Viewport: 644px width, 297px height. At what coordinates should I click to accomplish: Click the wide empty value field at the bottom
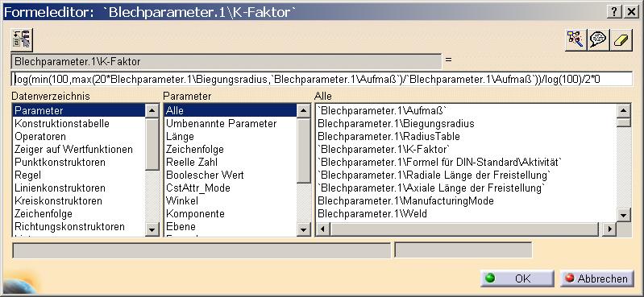202,250
